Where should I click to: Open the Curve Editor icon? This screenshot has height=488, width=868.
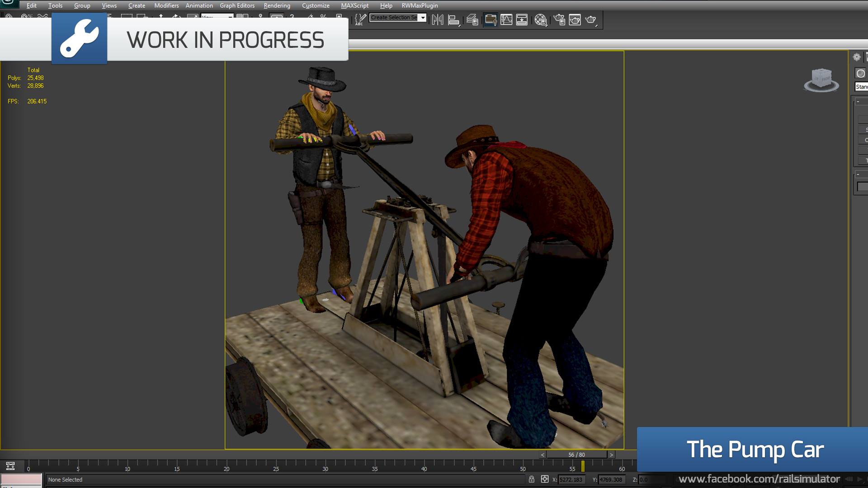(x=506, y=20)
